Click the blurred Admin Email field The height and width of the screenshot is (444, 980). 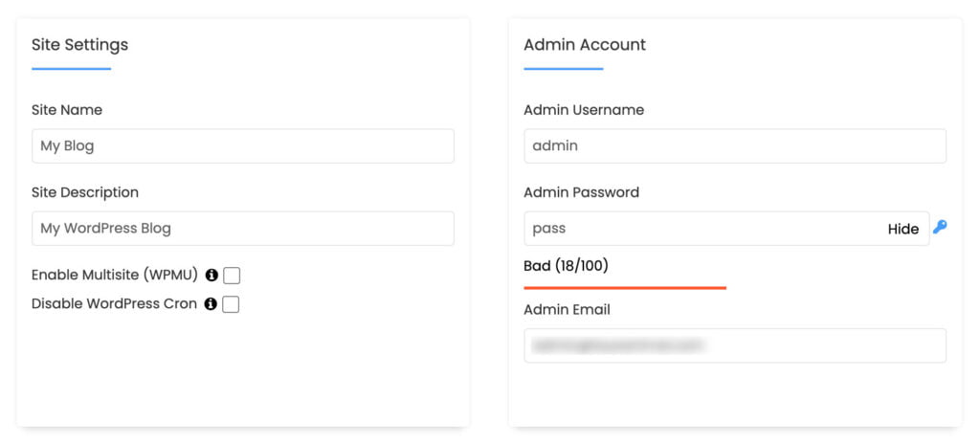tap(735, 345)
